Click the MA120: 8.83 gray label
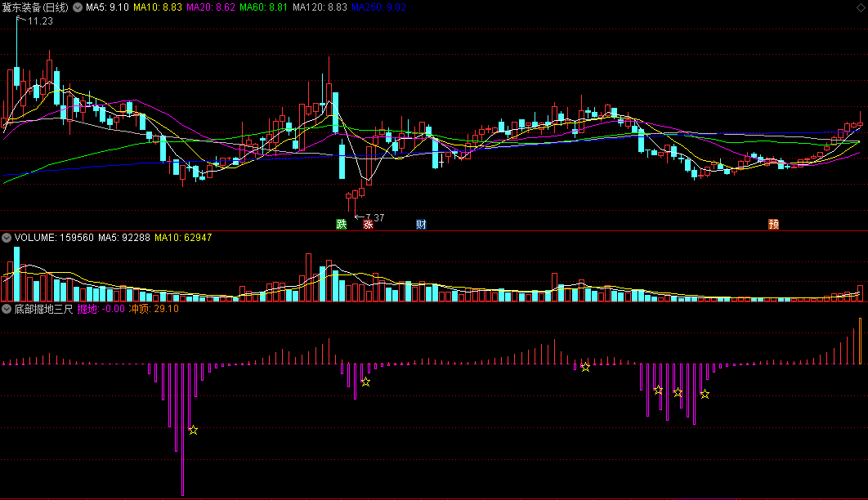Viewport: 868px width, 500px height. (320, 7)
